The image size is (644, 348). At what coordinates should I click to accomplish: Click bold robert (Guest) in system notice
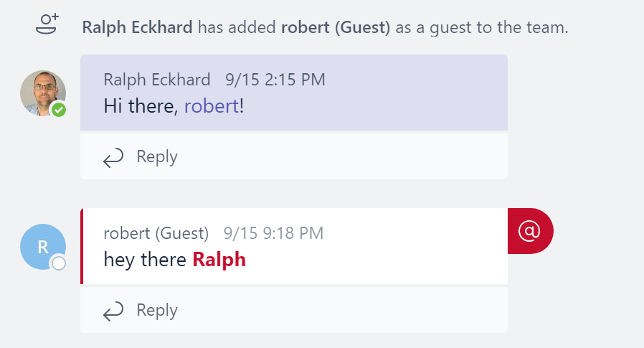tap(336, 27)
